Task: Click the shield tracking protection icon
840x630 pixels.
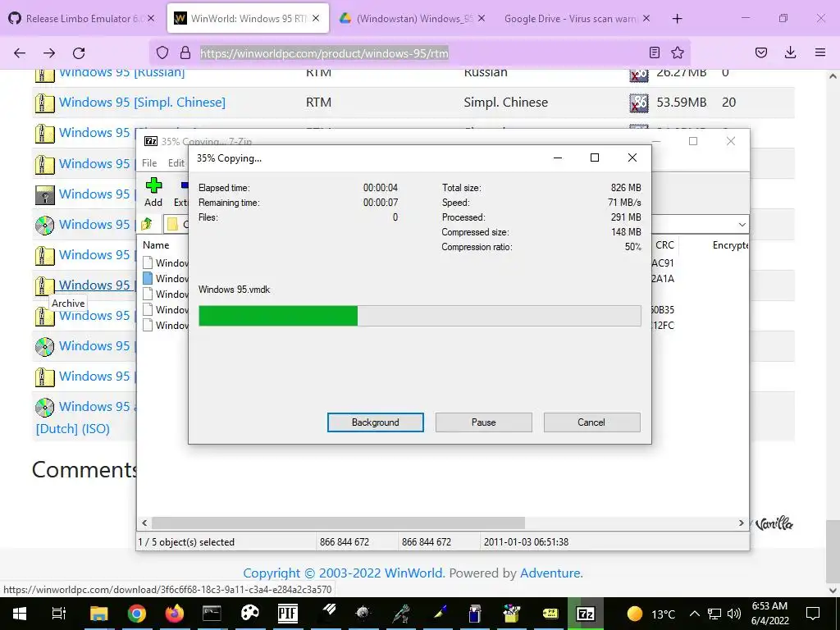Action: point(162,52)
